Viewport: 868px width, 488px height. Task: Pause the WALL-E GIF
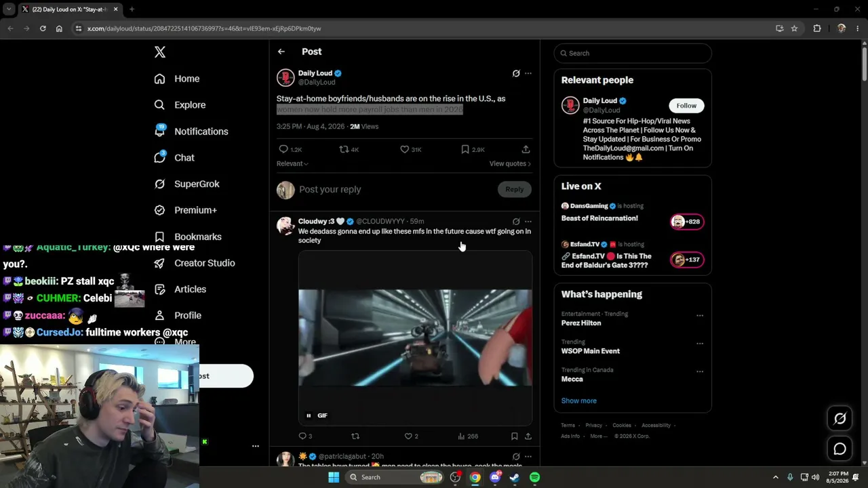pos(309,415)
